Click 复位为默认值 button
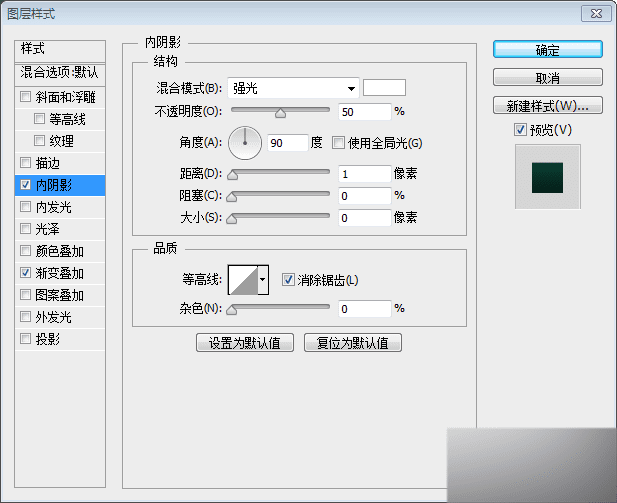 coord(353,342)
